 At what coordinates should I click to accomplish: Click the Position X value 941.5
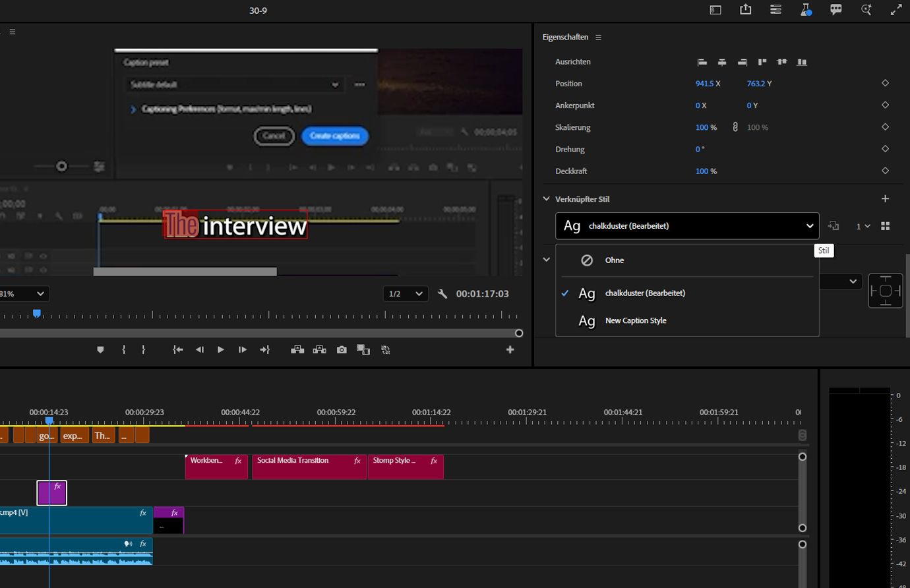click(704, 84)
